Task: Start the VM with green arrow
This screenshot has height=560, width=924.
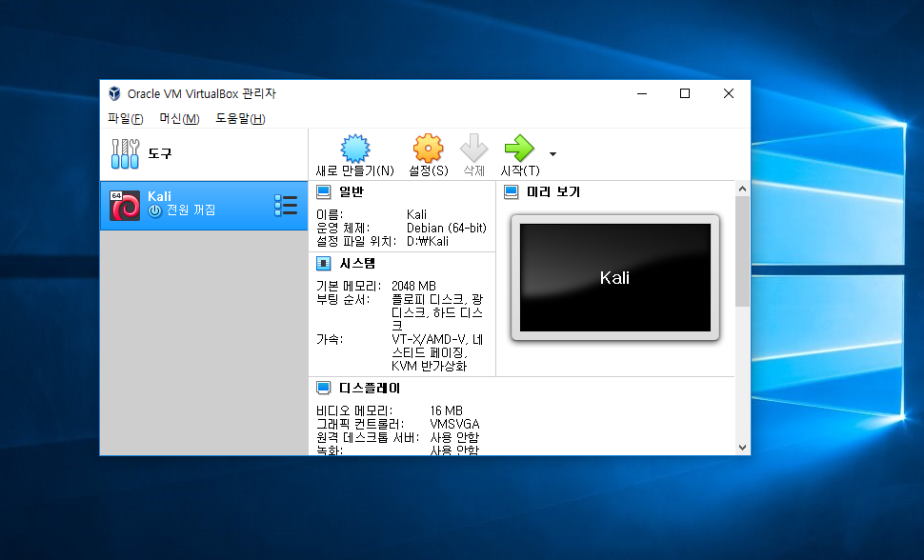Action: coord(519,148)
